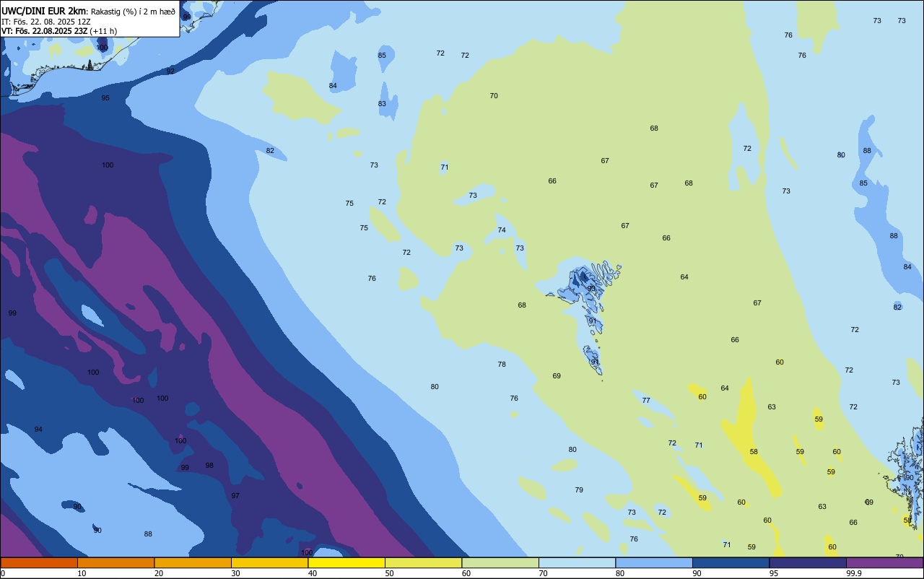Image resolution: width=924 pixels, height=579 pixels.
Task: Click the orange 10–20 legend swatch
Action: pos(115,562)
